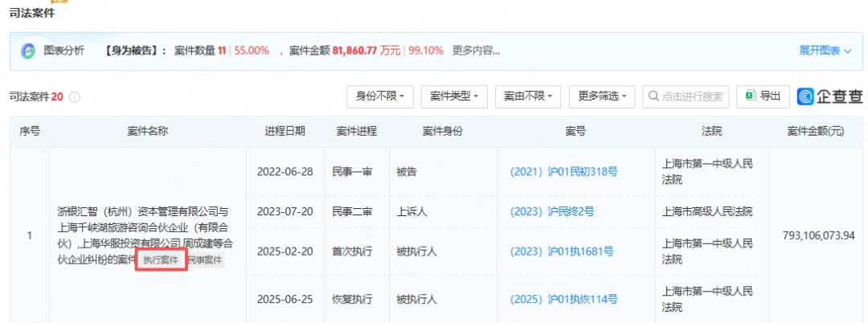Click the 案件名称 column header
868x323 pixels.
[148, 132]
